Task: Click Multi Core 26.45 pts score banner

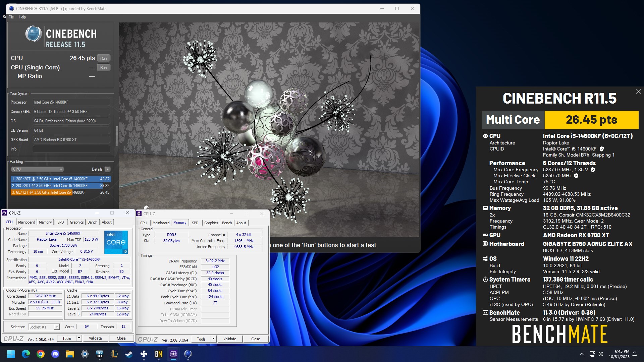Action: [x=560, y=120]
